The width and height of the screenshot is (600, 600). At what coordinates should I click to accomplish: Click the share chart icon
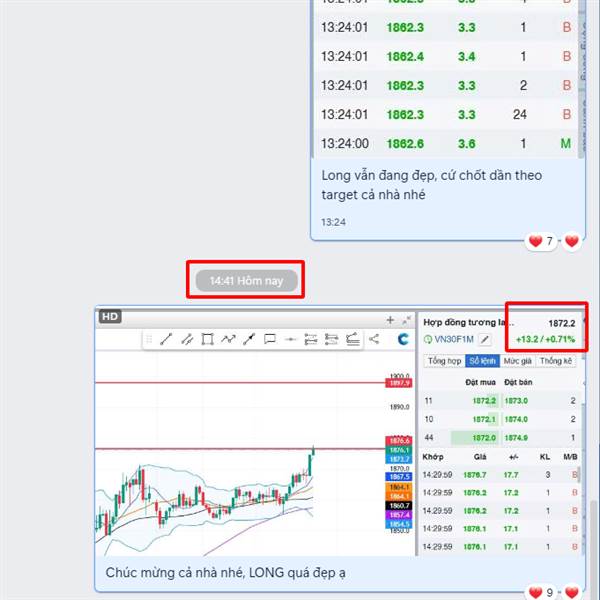click(374, 339)
